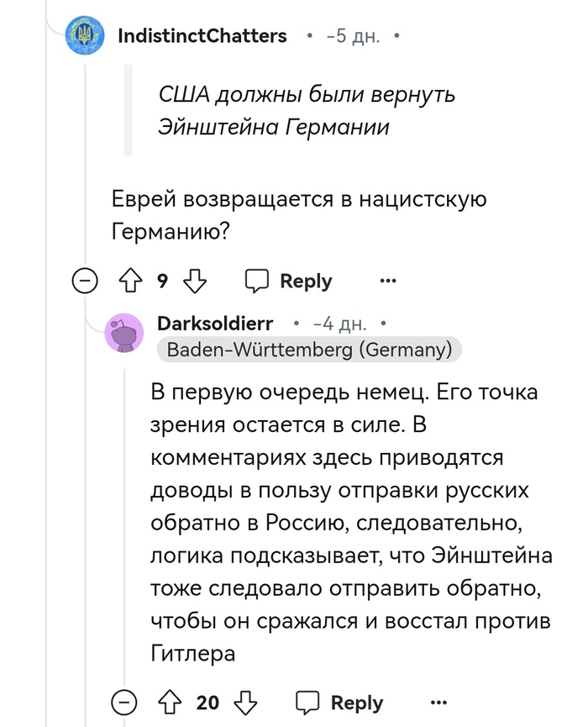The width and height of the screenshot is (588, 727).
Task: Upvote the comment with 9 points
Action: tap(129, 282)
